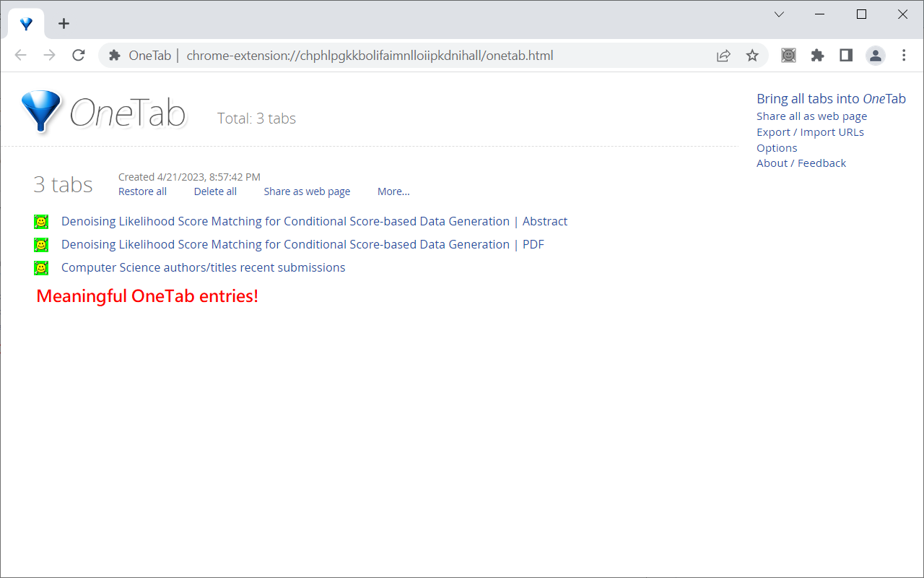Viewport: 924px width, 578px height.
Task: Reload the OneTab page
Action: 79,56
